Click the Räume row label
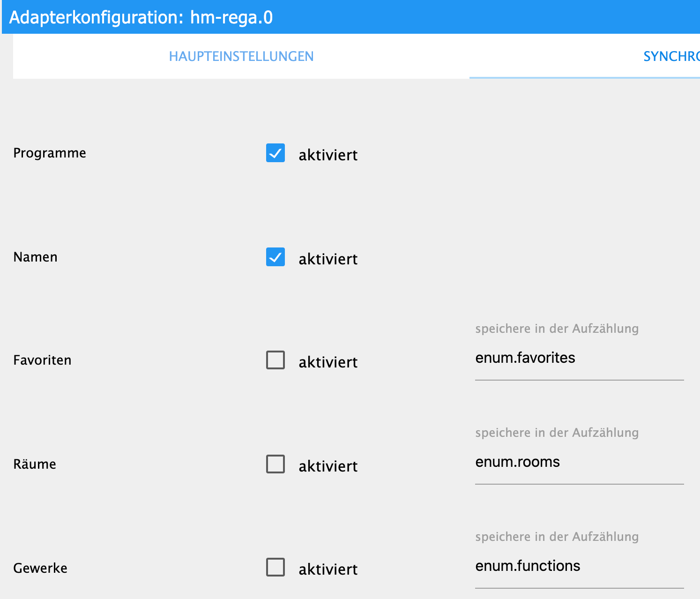The width and height of the screenshot is (700, 599). coord(35,464)
